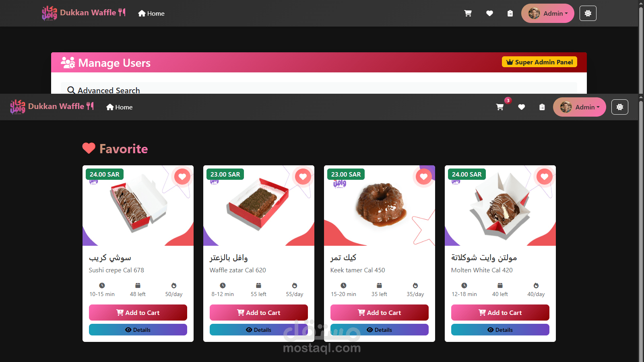Viewport: 644px width, 362px height.
Task: Add Sushi crepe to cart
Action: coord(138,313)
